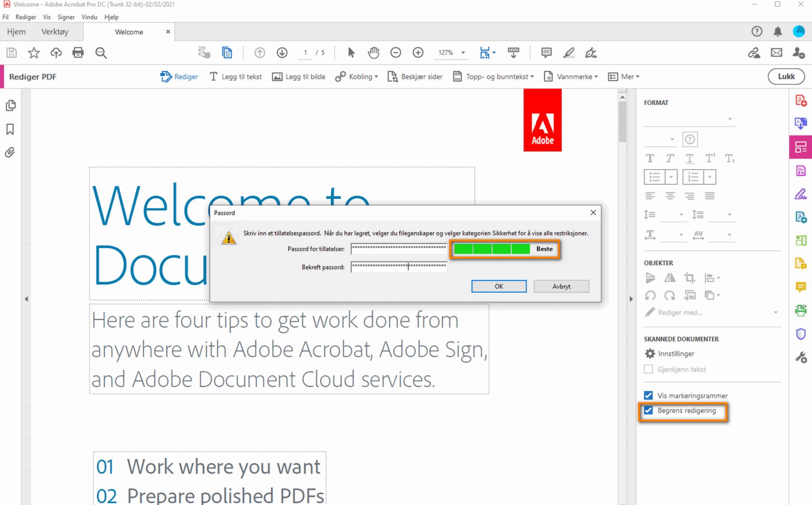Click the Protect shield tool icon
Screen dimensions: 812x505
point(801,334)
